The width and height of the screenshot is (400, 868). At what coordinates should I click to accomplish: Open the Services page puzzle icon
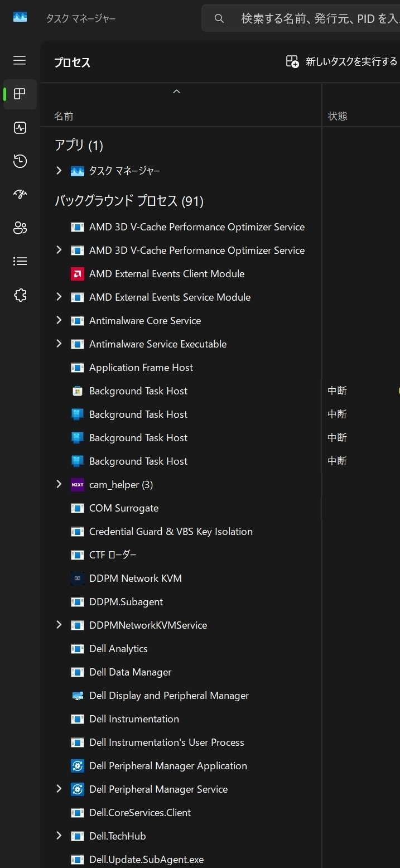pyautogui.click(x=20, y=295)
